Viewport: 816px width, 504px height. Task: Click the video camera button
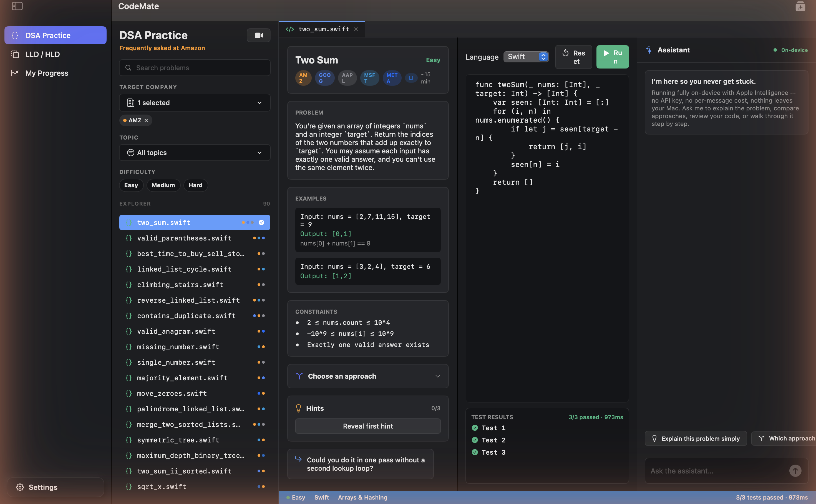point(258,35)
